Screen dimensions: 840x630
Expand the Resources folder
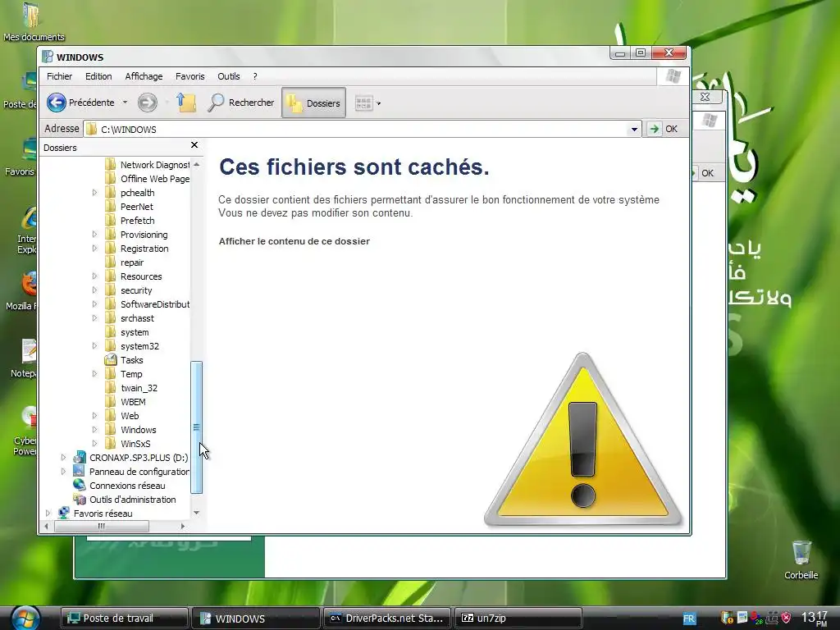click(94, 276)
